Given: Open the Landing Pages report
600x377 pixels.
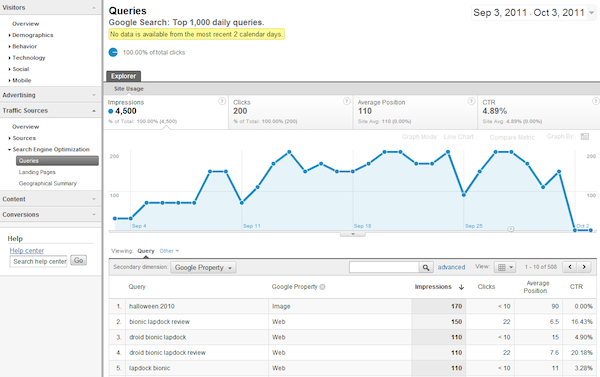Looking at the screenshot, I should [x=37, y=172].
